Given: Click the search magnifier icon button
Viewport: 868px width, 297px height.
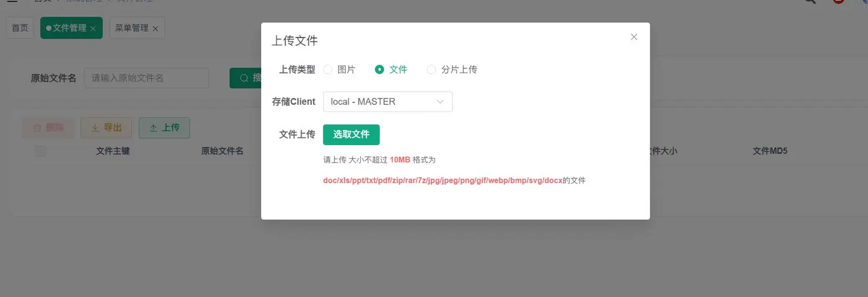Looking at the screenshot, I should [x=245, y=78].
